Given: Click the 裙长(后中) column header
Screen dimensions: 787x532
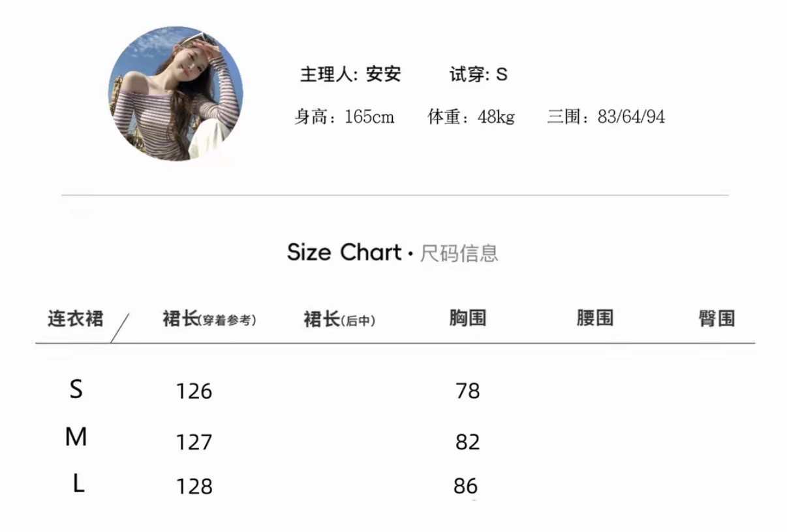Looking at the screenshot, I should [339, 320].
